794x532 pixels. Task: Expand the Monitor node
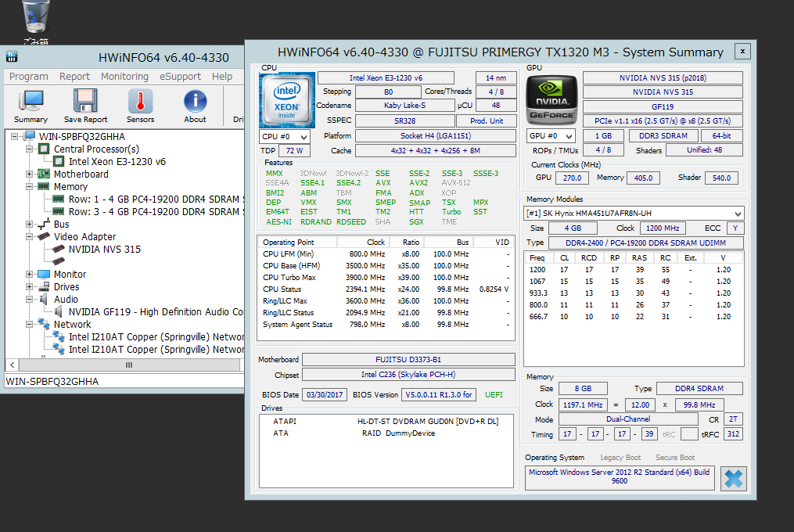coord(30,275)
